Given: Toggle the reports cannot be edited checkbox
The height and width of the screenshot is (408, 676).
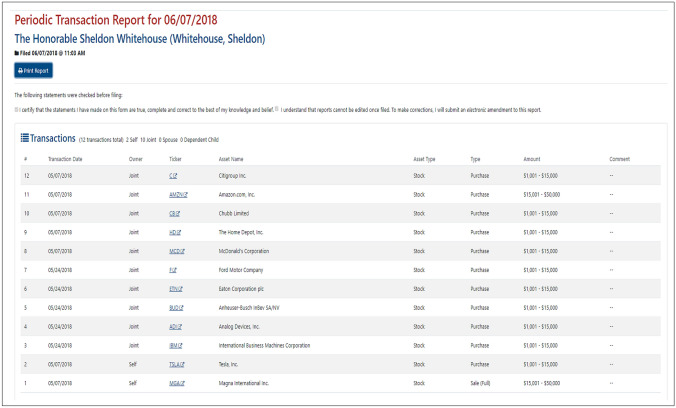Looking at the screenshot, I should click(277, 109).
